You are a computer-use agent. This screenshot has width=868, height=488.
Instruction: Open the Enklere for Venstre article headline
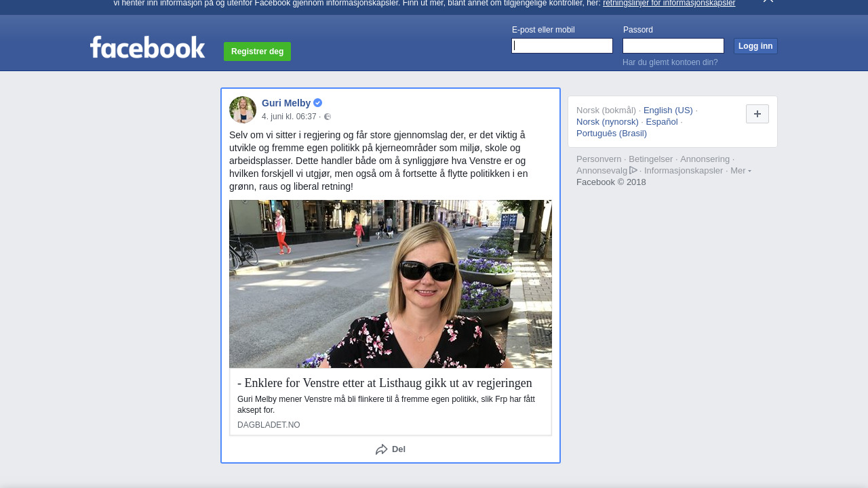point(384,383)
